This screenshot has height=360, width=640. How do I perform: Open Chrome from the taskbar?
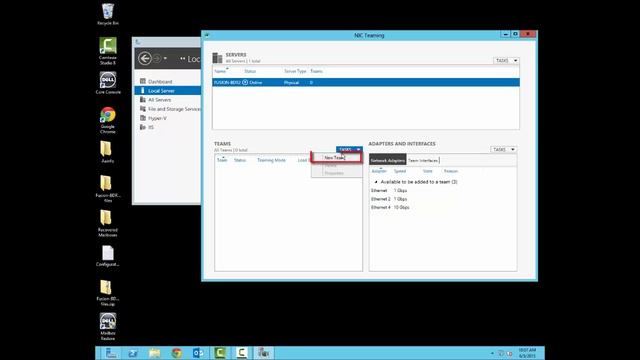[x=177, y=353]
